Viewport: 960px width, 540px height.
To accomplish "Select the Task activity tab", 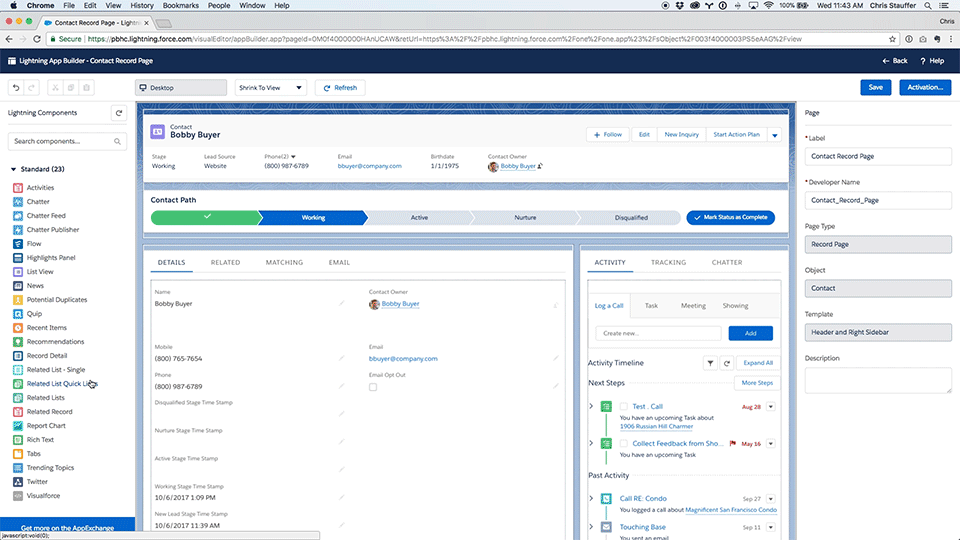I will click(651, 306).
